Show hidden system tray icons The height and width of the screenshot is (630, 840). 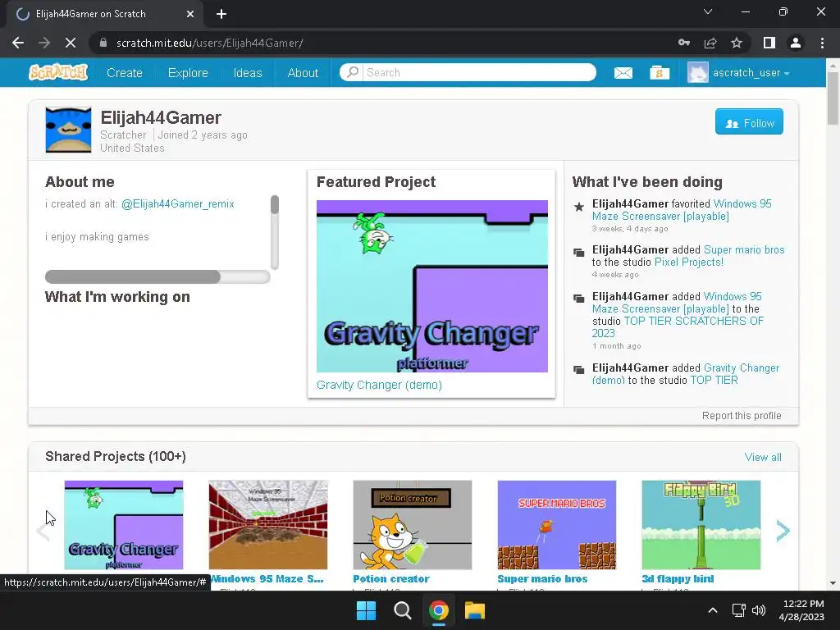713,610
